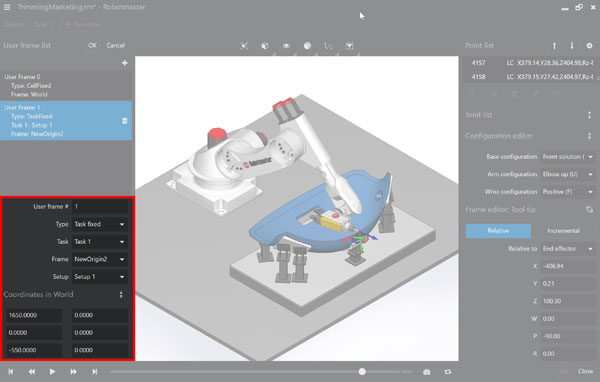Screen dimensions: 600x382
Task: Click the R value field in Frame editor
Action: (x=567, y=354)
